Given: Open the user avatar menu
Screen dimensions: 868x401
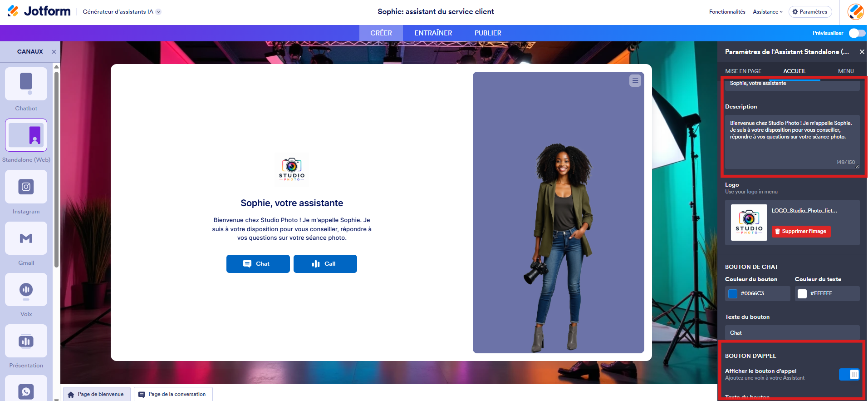Looking at the screenshot, I should click(855, 12).
